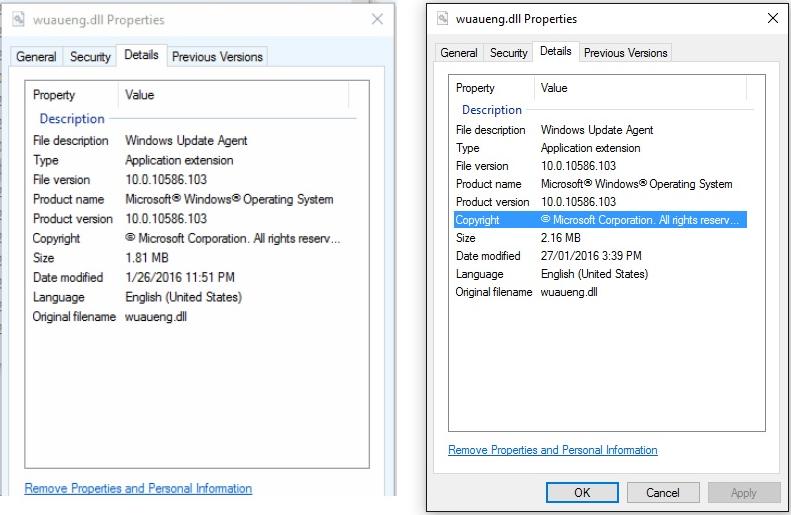The image size is (791, 515).
Task: Select the Details tab in the left Properties window
Action: (141, 55)
